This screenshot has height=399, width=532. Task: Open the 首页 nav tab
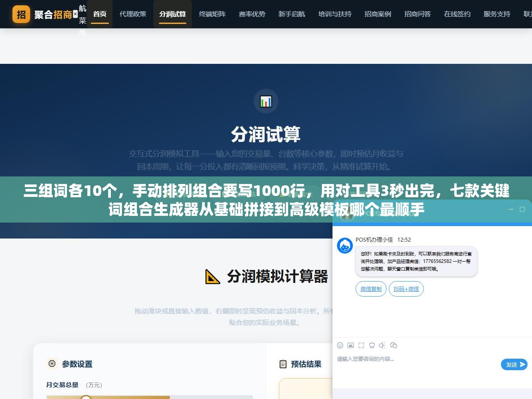point(100,14)
